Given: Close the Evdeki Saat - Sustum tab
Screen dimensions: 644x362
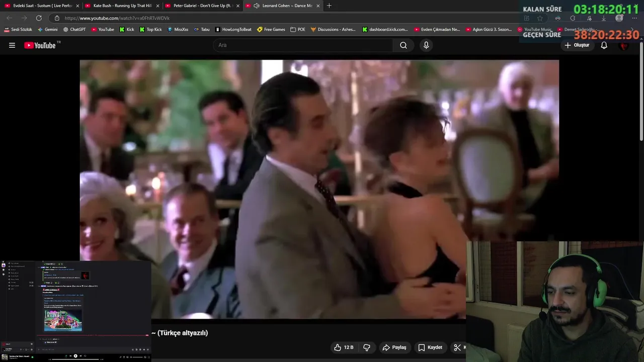Looking at the screenshot, I should coord(77,6).
